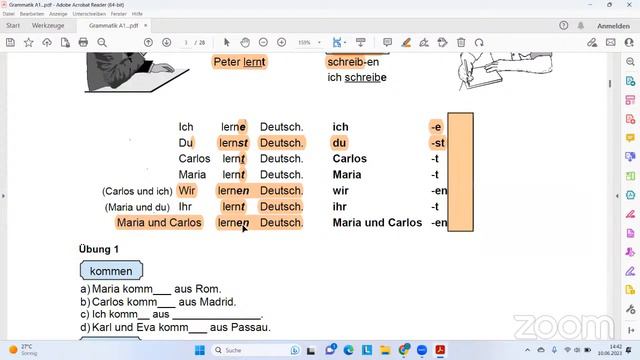This screenshot has height=360, width=640.
Task: Toggle scrolling page display mode icon
Action: 360,42
